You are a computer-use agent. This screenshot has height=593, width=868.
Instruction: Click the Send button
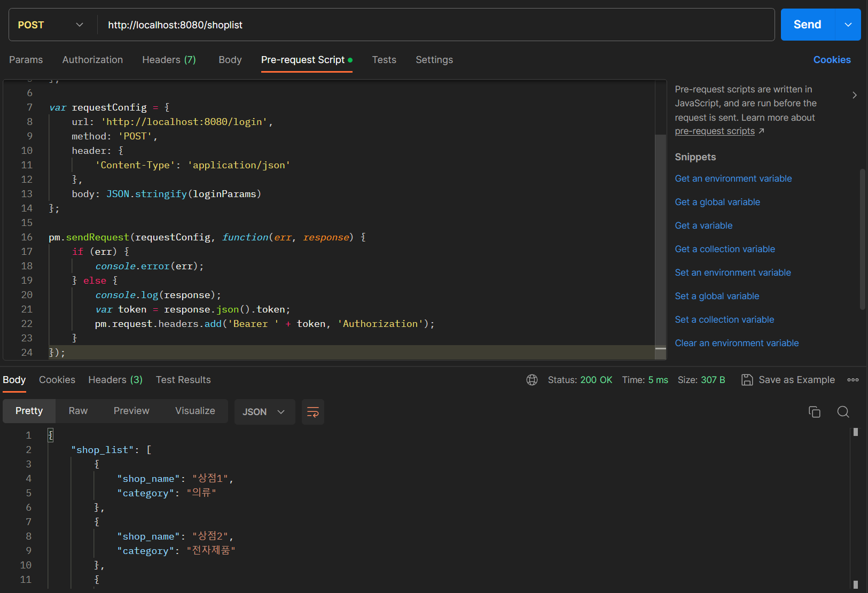pos(807,25)
